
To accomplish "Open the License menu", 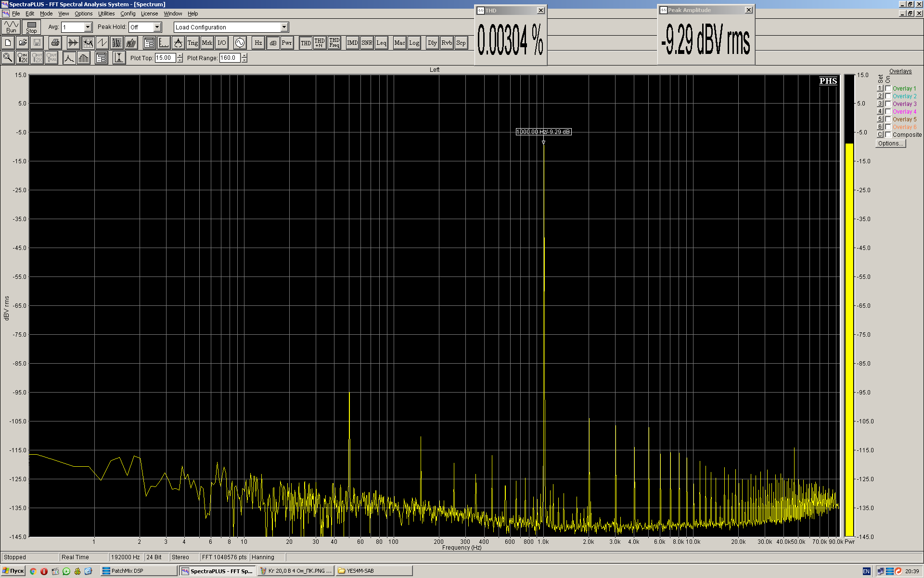I will pyautogui.click(x=149, y=13).
